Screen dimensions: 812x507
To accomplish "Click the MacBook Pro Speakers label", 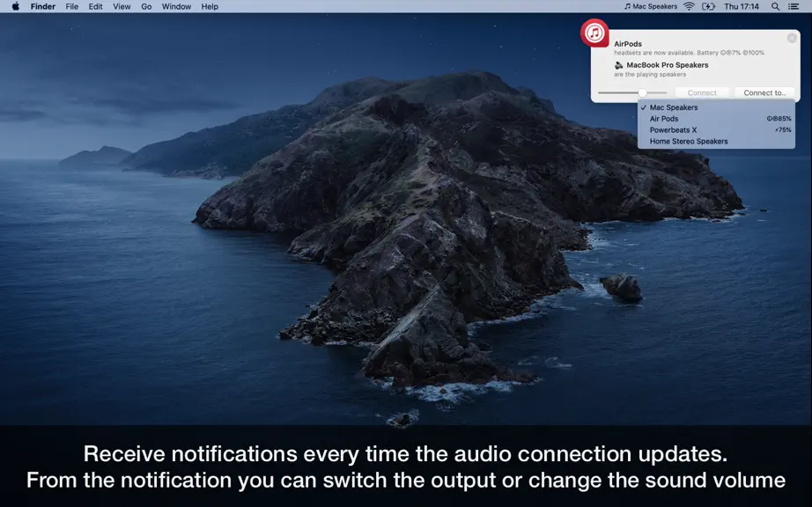I will (x=667, y=65).
